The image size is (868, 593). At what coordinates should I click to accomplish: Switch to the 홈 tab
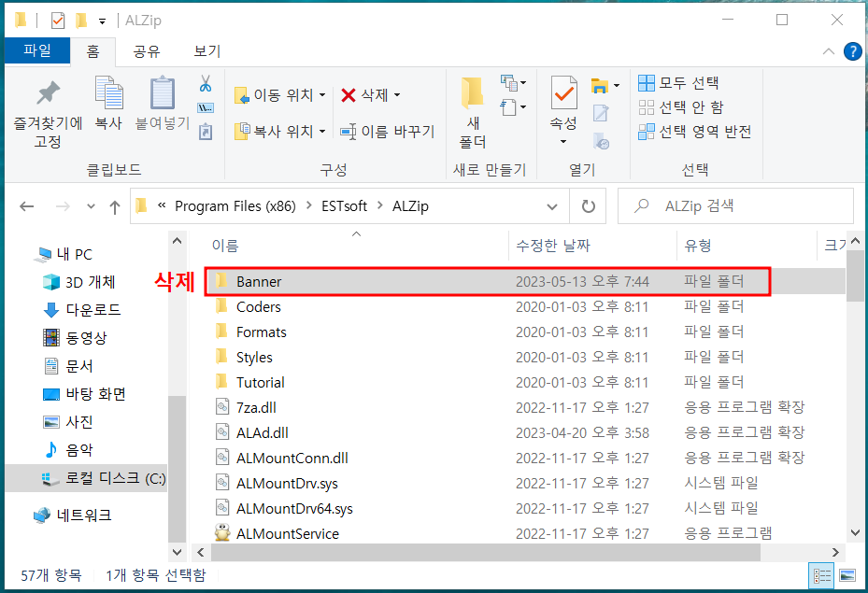[93, 51]
